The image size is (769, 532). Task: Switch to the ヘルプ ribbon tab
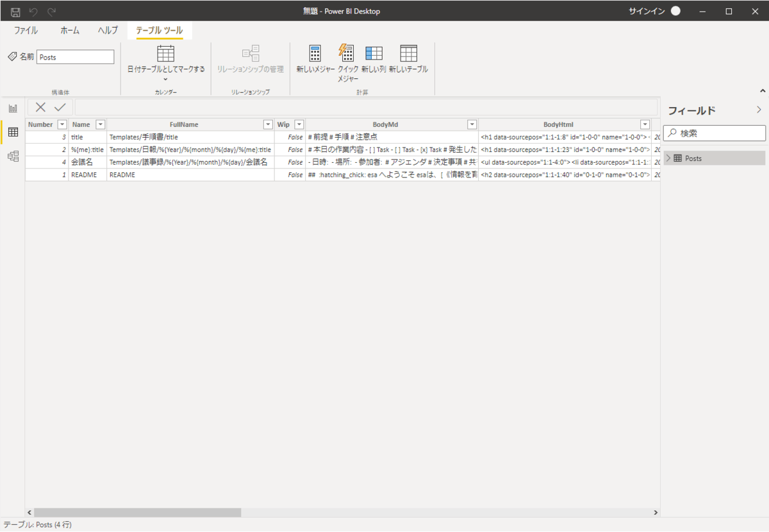coord(108,30)
